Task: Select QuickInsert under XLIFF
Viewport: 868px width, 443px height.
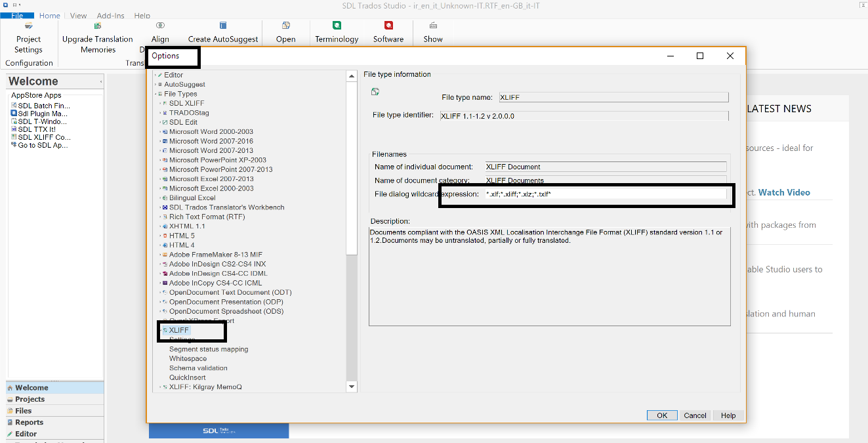Action: point(187,378)
